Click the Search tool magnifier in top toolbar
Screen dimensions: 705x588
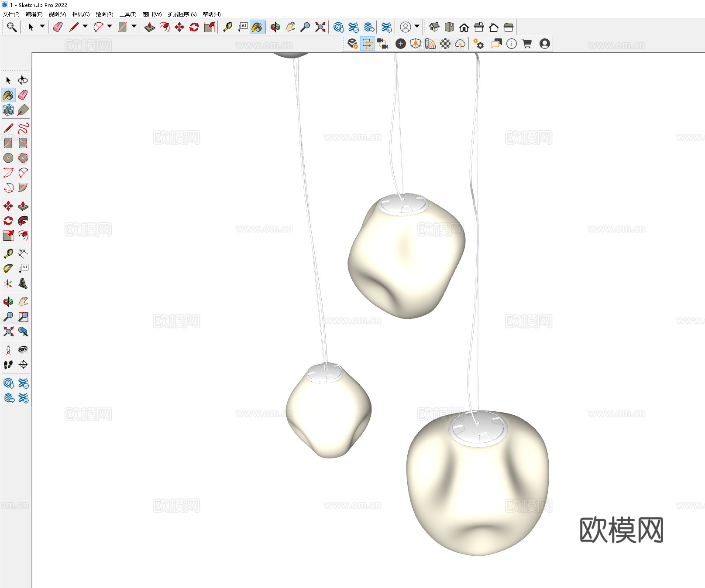coord(12,27)
